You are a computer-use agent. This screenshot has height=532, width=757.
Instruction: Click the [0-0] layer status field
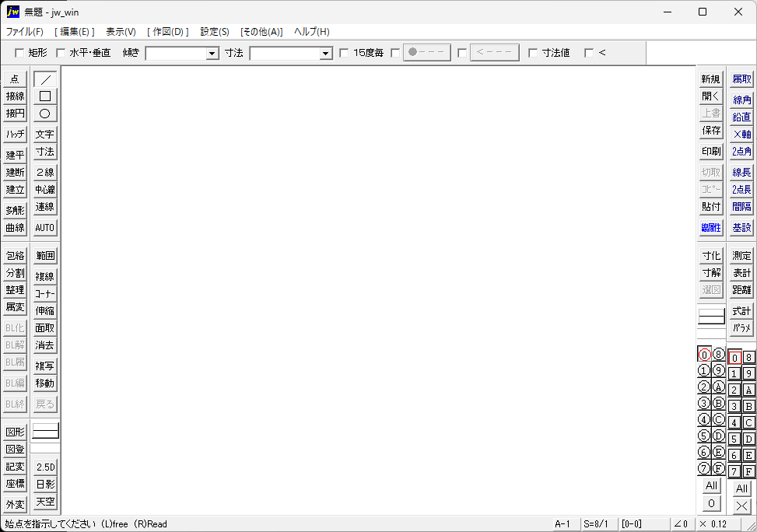pyautogui.click(x=644, y=524)
